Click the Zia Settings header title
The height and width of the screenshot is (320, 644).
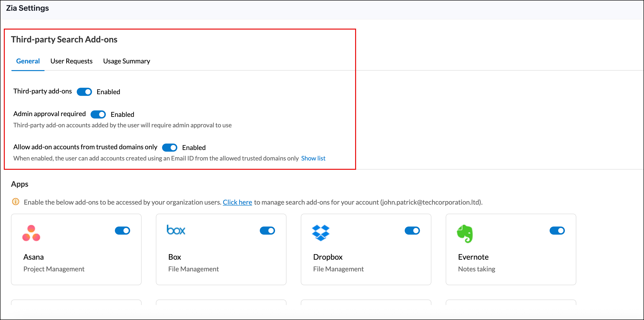(27, 8)
